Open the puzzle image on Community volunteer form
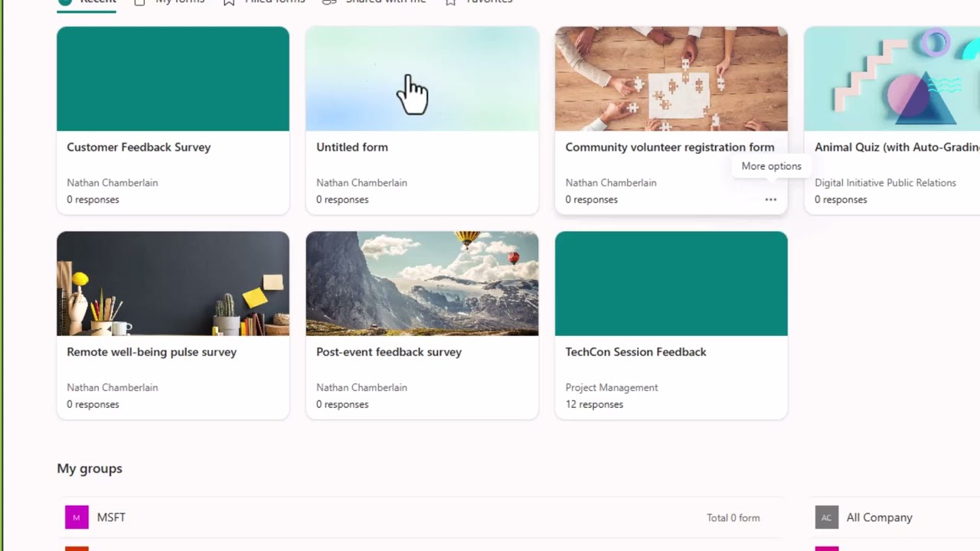Screen dimensions: 980x551 click(x=671, y=79)
